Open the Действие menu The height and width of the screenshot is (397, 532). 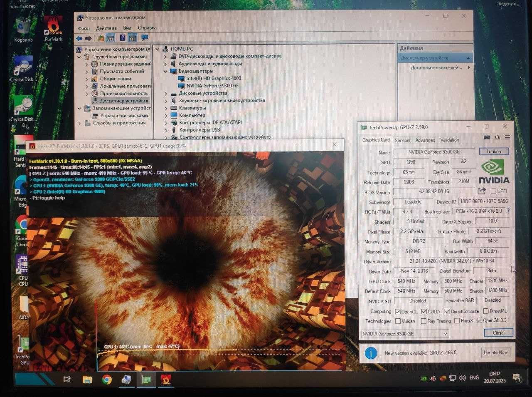106,28
